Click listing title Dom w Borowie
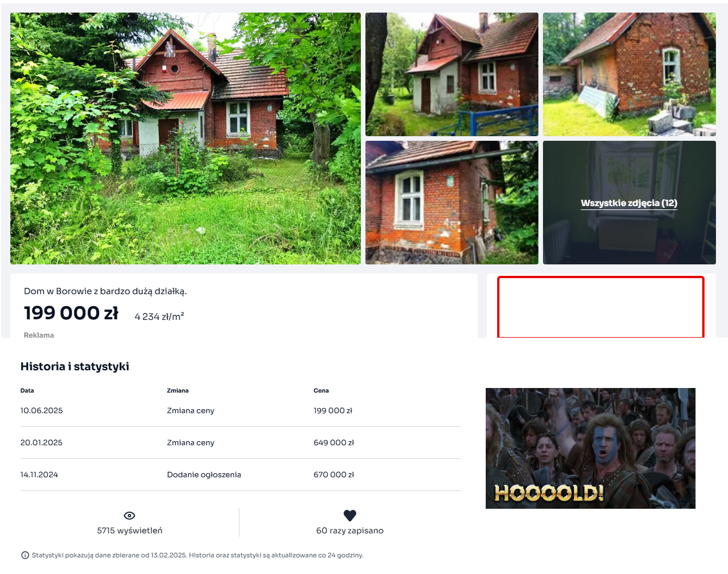 pyautogui.click(x=105, y=291)
